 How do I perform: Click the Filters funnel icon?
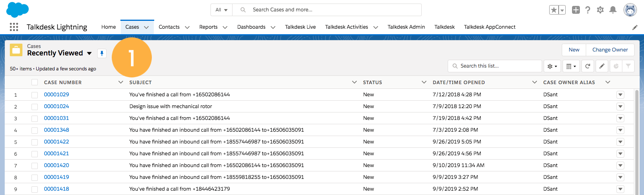(628, 66)
